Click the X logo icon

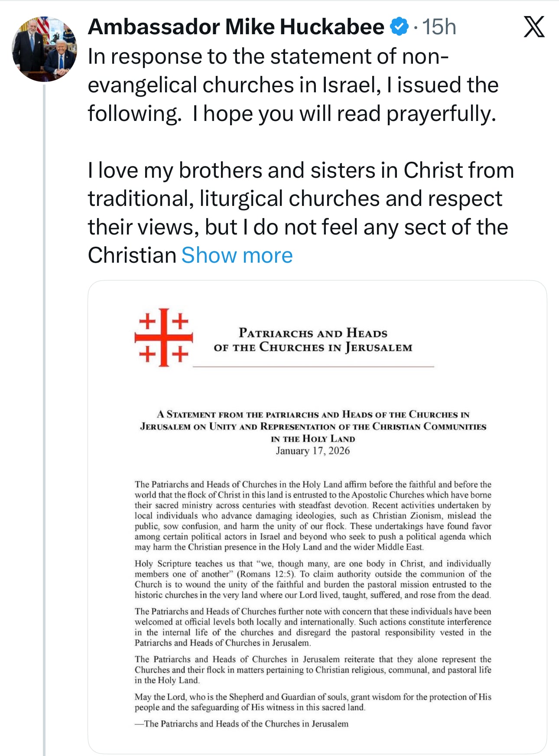pos(534,27)
